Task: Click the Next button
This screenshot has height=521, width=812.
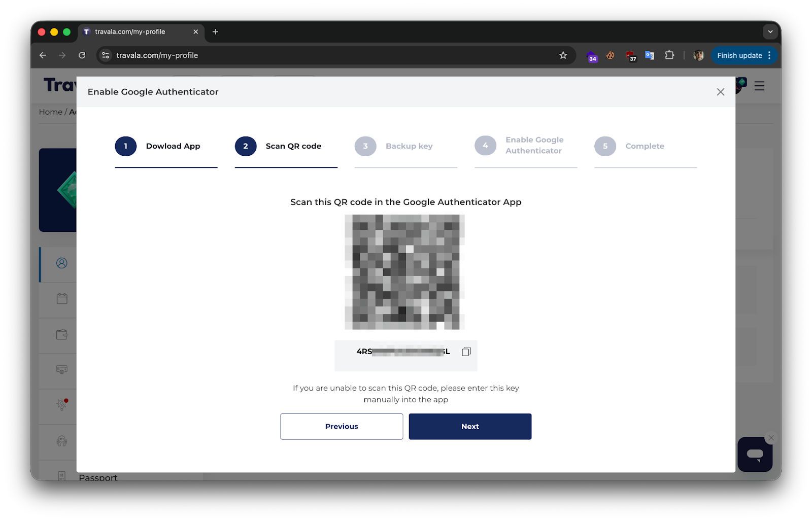Action: (469, 426)
